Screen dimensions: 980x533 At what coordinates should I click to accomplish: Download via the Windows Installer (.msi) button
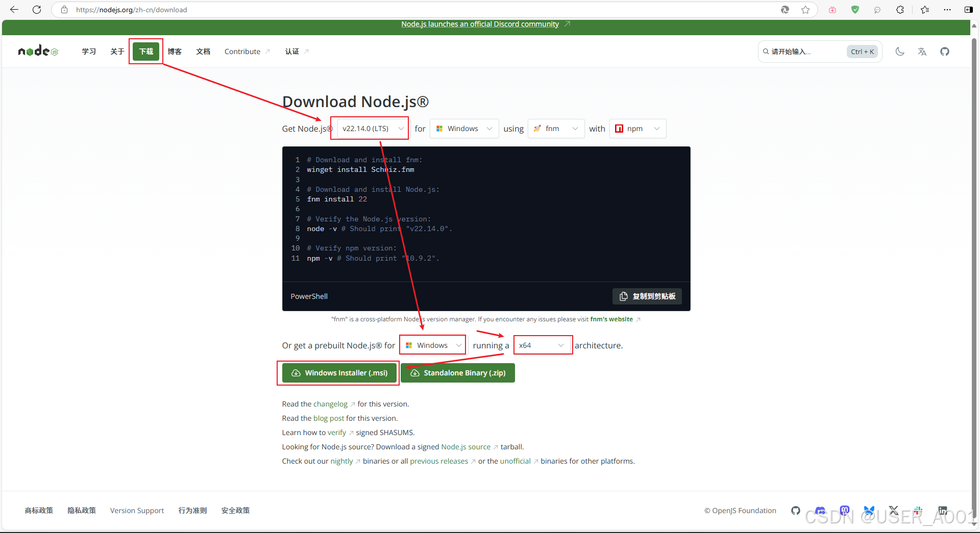click(338, 373)
